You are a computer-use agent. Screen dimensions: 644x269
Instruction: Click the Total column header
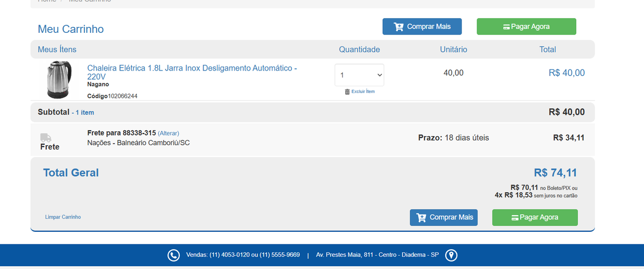(x=548, y=49)
